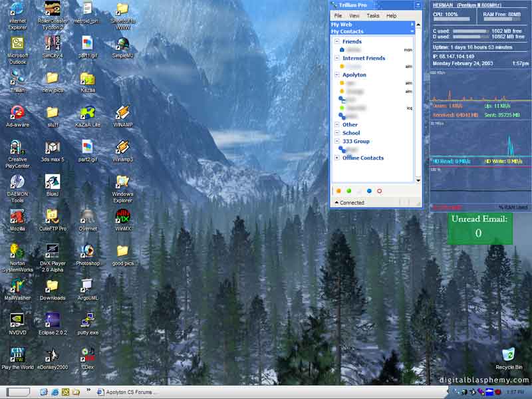The image size is (532, 399).
Task: Click the green ICQ status dot in Trillian
Action: (x=348, y=191)
